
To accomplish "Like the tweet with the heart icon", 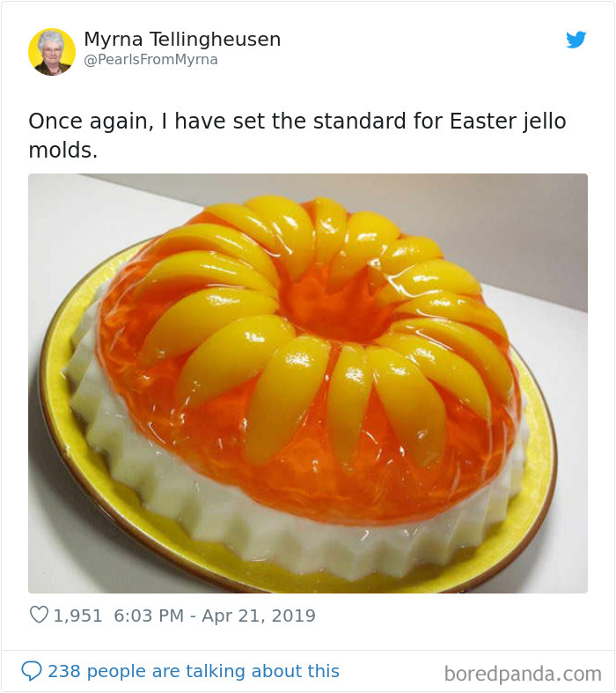I will point(39,615).
